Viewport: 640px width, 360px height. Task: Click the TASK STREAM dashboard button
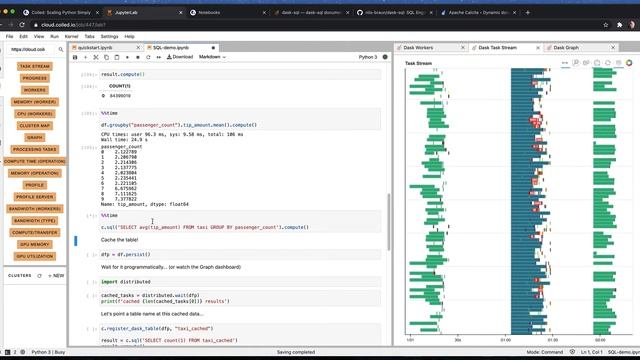35,66
